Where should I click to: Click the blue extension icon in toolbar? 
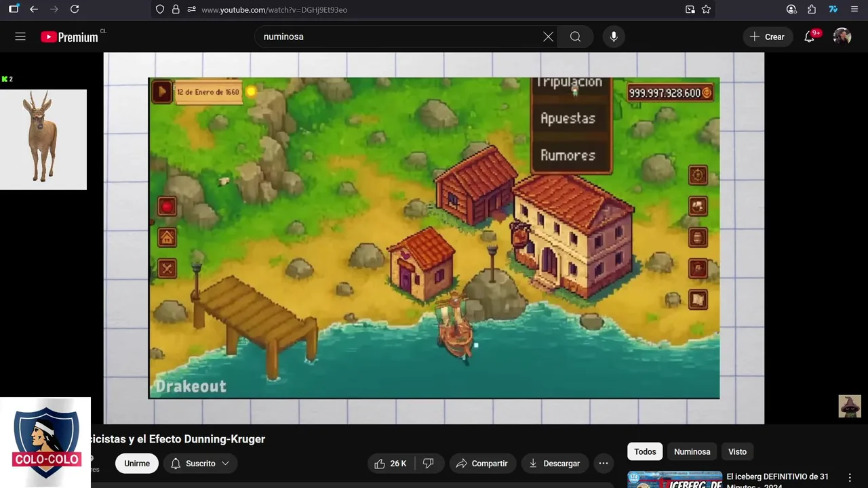pos(833,9)
